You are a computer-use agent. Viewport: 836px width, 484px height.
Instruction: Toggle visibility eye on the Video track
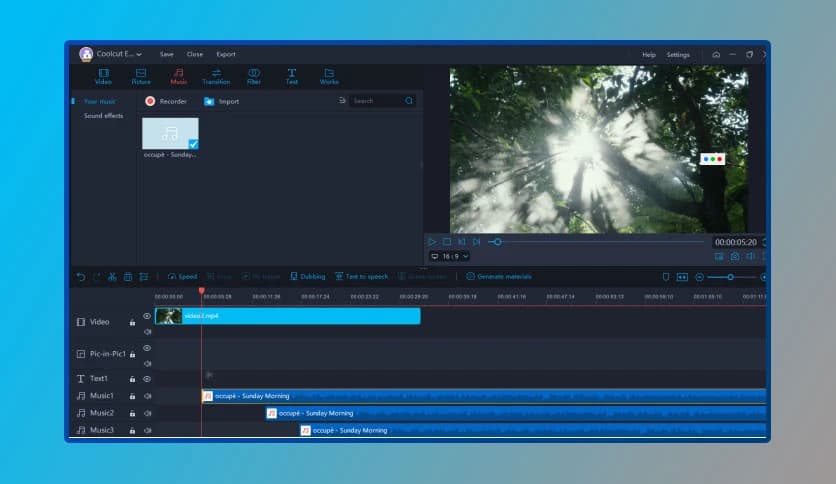pos(147,316)
